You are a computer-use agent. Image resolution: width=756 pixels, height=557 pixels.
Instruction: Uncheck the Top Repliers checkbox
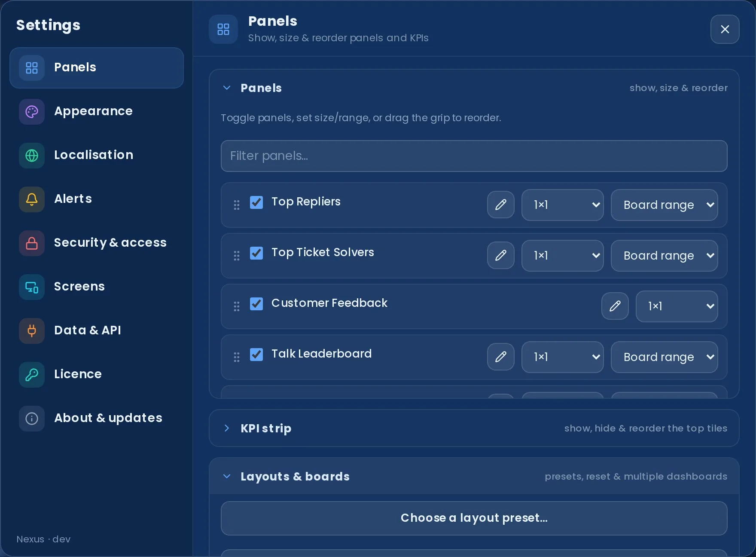tap(256, 202)
